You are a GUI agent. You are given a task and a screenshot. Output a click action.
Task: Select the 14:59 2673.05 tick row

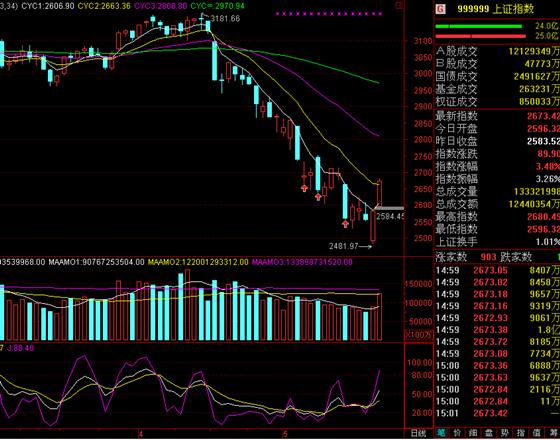click(x=498, y=270)
